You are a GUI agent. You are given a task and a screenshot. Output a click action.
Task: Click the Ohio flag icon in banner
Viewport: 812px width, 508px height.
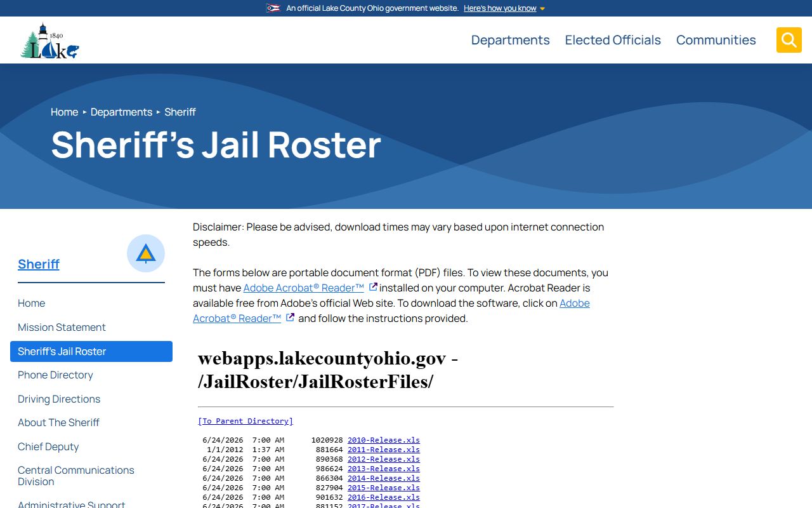[273, 8]
